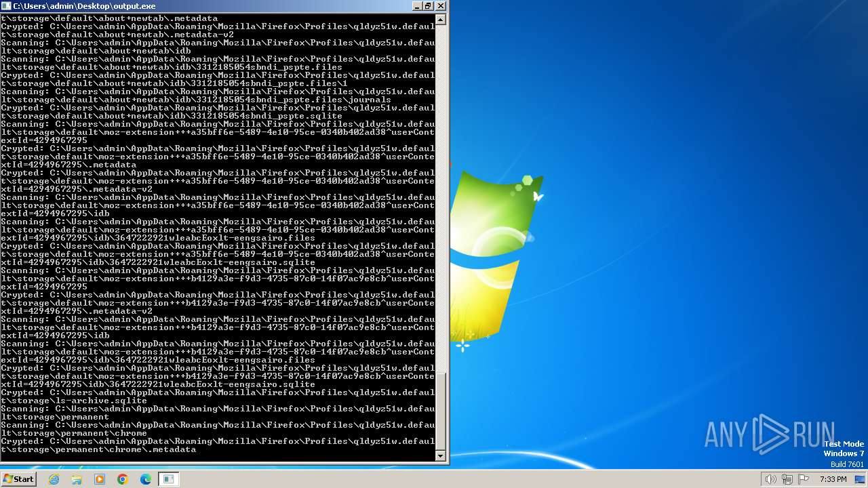Click the console scrollbar down arrow
The height and width of the screenshot is (488, 868).
click(441, 456)
